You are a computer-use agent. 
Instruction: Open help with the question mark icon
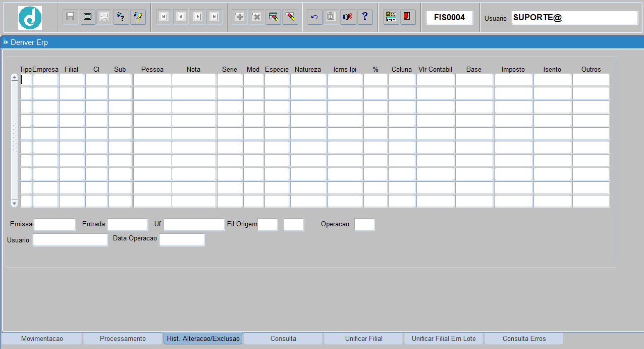(x=365, y=17)
